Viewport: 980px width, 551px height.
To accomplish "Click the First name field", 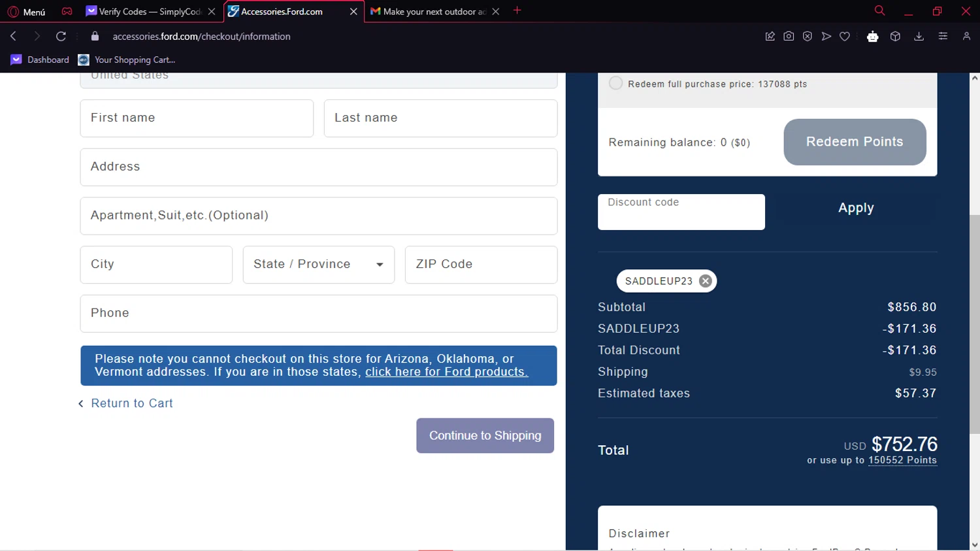I will (197, 118).
